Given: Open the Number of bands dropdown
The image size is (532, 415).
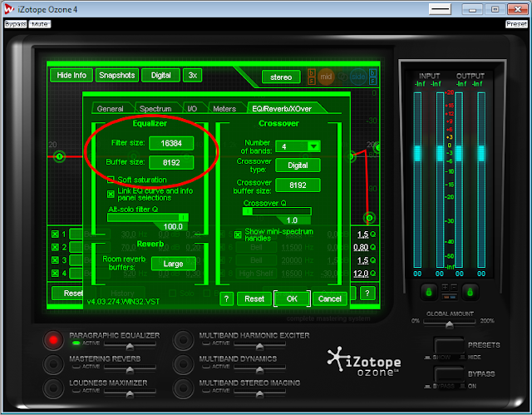Looking at the screenshot, I should pyautogui.click(x=298, y=146).
